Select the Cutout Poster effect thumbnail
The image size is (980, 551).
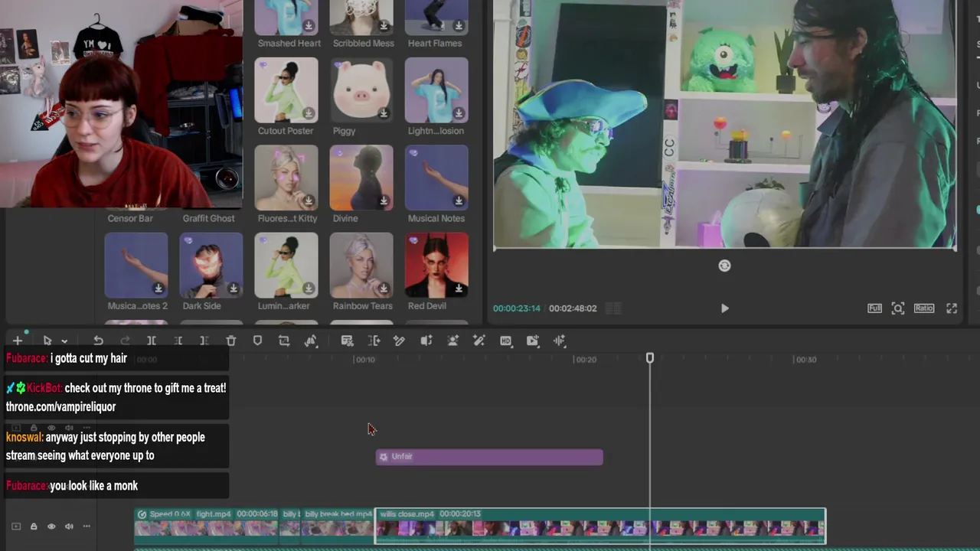[286, 90]
